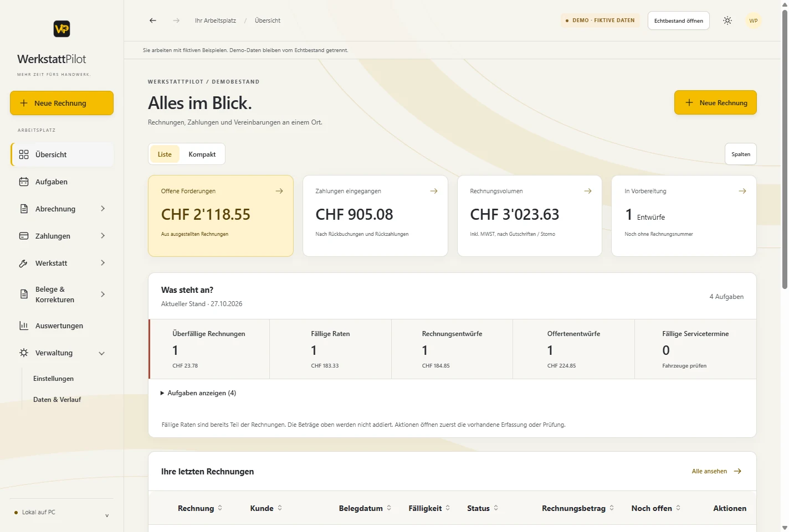Image resolution: width=789 pixels, height=532 pixels.
Task: Open Auswertungen in the sidebar
Action: tap(62, 326)
